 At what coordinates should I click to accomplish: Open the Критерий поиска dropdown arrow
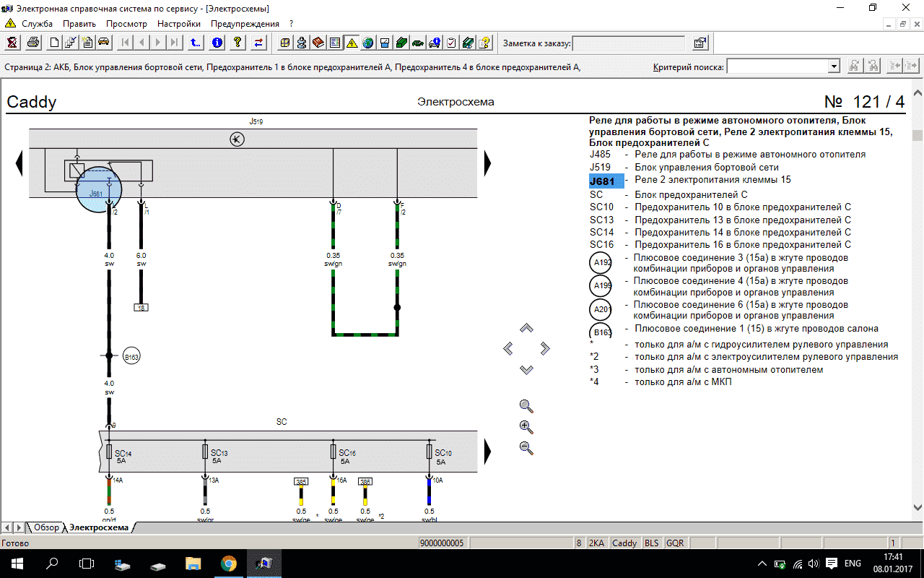pyautogui.click(x=834, y=66)
